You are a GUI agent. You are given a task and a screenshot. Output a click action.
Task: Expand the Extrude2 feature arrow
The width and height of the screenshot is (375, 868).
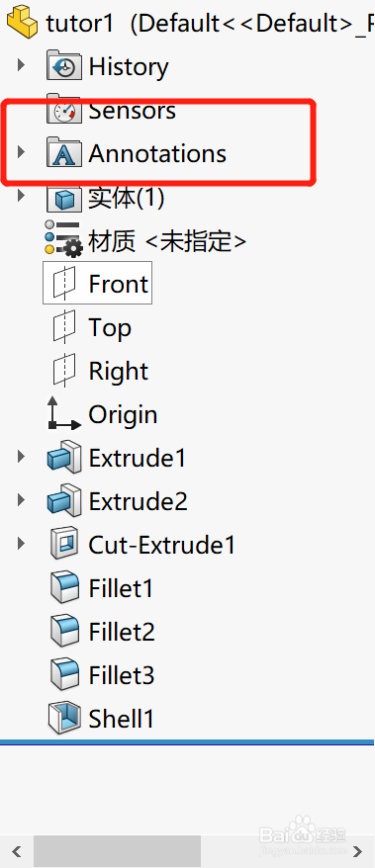click(21, 500)
